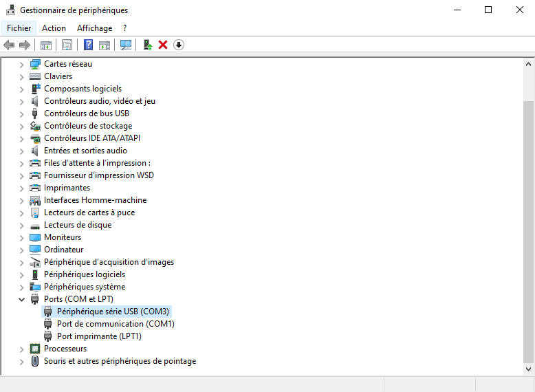Image resolution: width=535 pixels, height=392 pixels.
Task: Click the show/hide console tree icon
Action: [x=46, y=45]
